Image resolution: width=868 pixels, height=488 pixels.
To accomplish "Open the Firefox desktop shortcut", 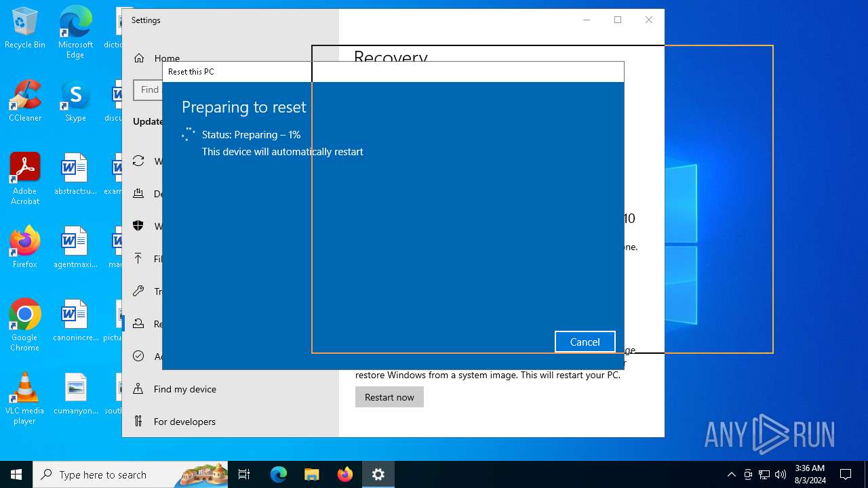I will coord(25,247).
